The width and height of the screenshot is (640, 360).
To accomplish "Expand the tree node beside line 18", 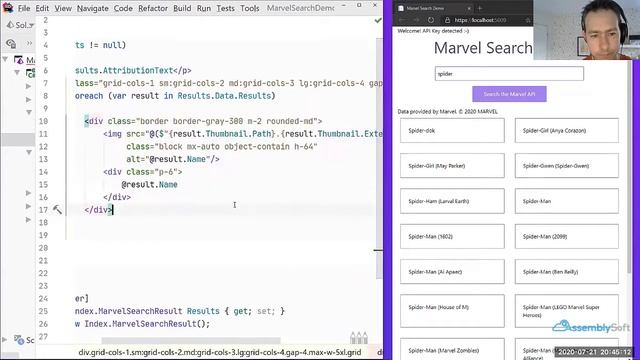I will pyautogui.click(x=28, y=220).
